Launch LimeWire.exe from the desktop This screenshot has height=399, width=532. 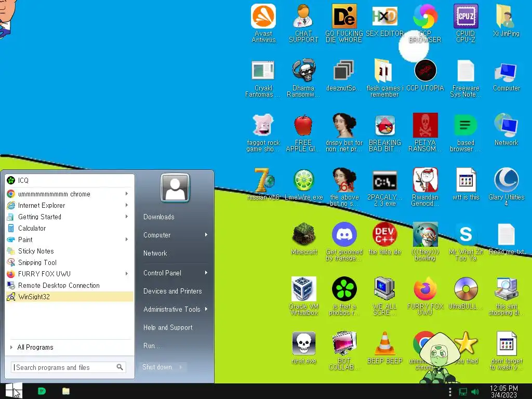tap(303, 184)
